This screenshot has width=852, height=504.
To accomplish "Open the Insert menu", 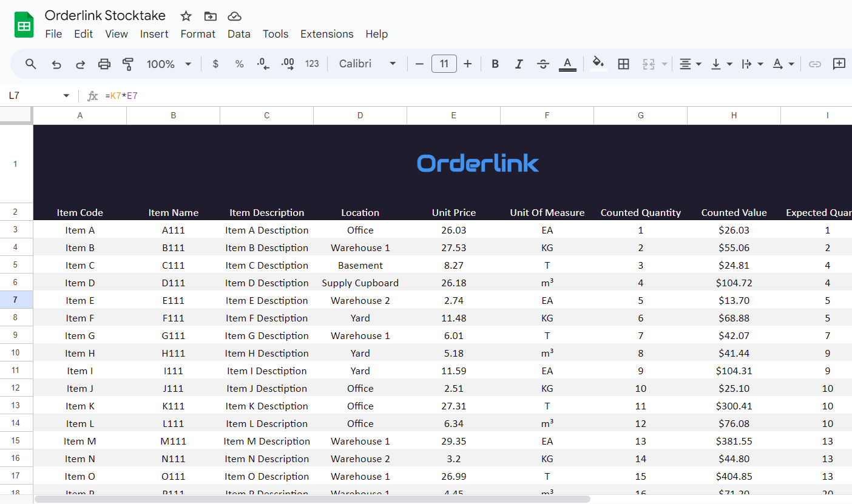I will click(154, 34).
